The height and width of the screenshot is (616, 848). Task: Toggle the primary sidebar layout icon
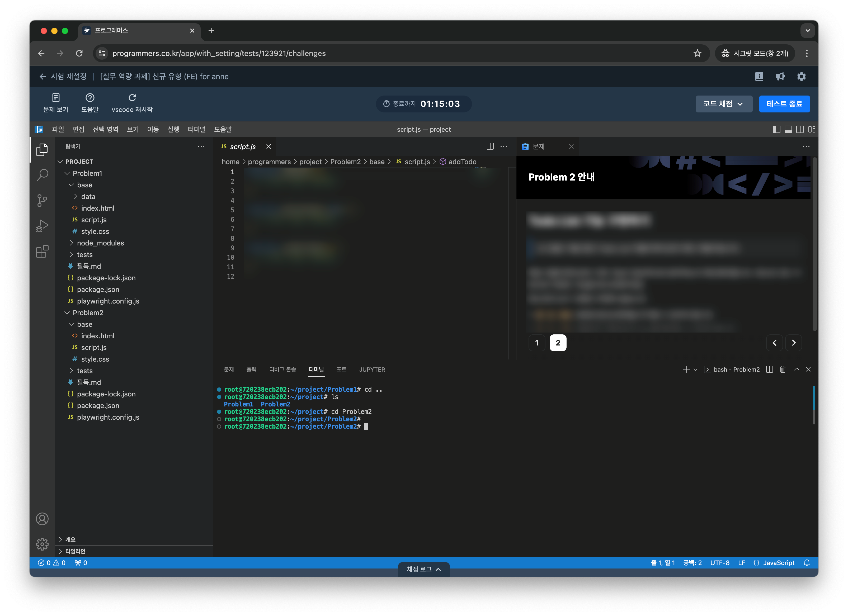[776, 129]
